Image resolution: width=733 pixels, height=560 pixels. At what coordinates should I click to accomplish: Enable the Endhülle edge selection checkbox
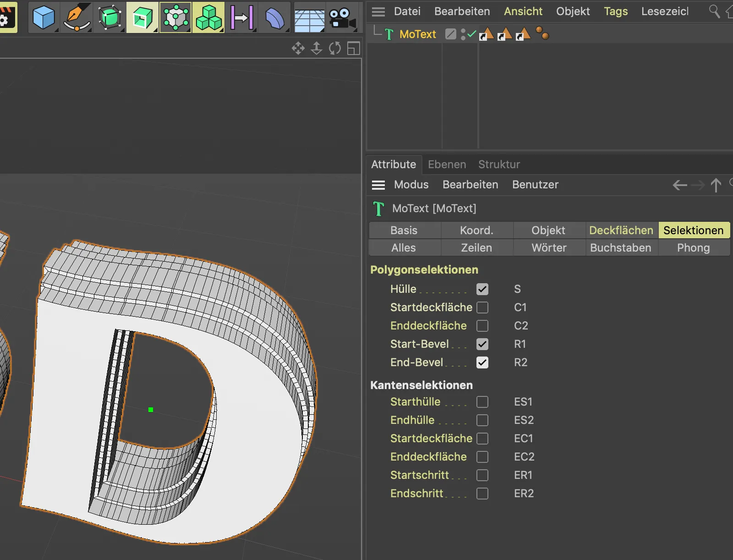[482, 420]
